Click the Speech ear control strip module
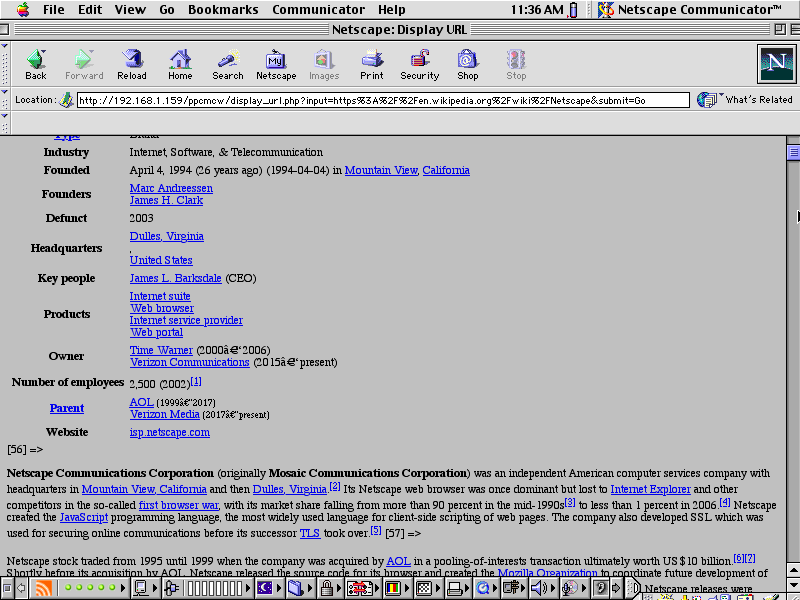 pyautogui.click(x=602, y=588)
